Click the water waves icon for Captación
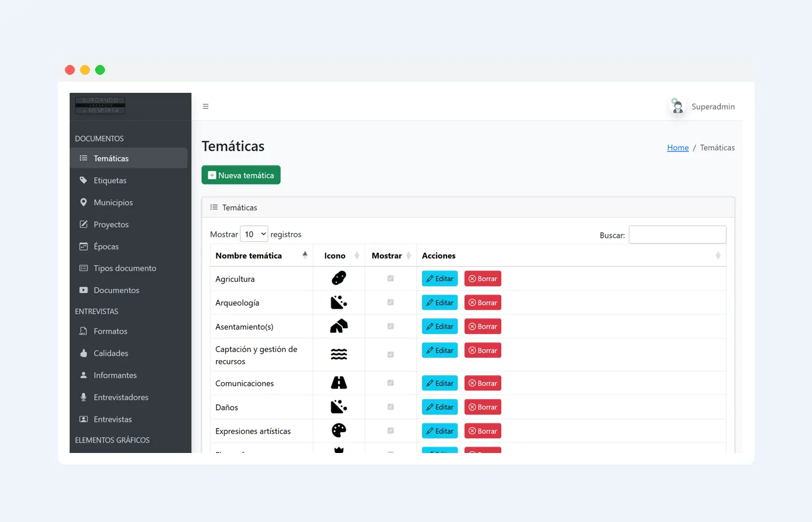Image resolution: width=812 pixels, height=522 pixels. point(339,354)
